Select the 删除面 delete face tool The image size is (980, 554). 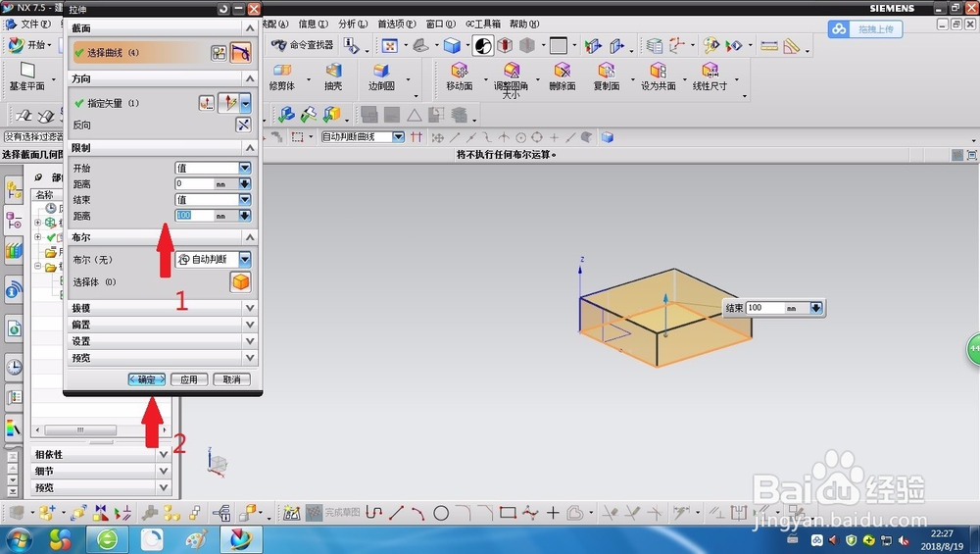pos(562,76)
